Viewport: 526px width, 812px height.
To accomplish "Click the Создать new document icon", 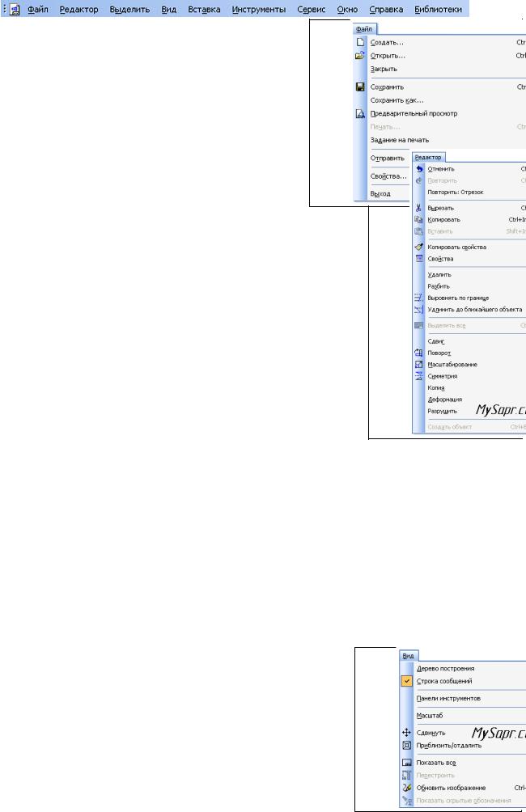I will click(x=360, y=43).
